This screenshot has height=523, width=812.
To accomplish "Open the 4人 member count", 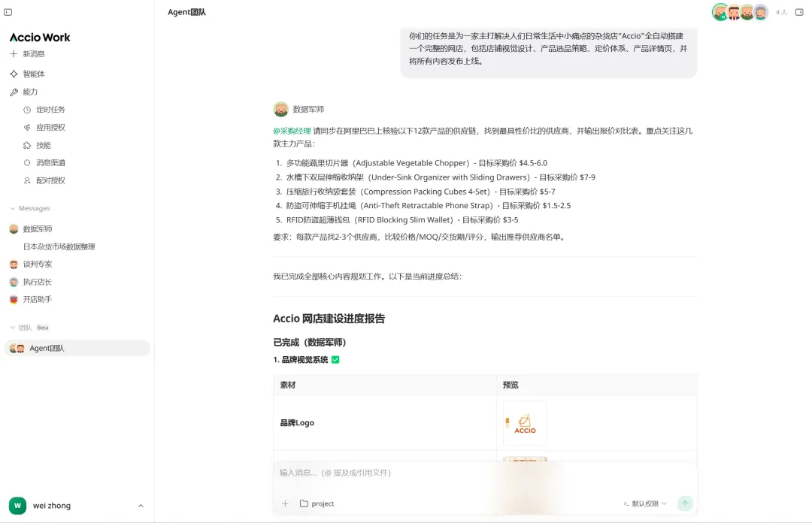I will (781, 13).
